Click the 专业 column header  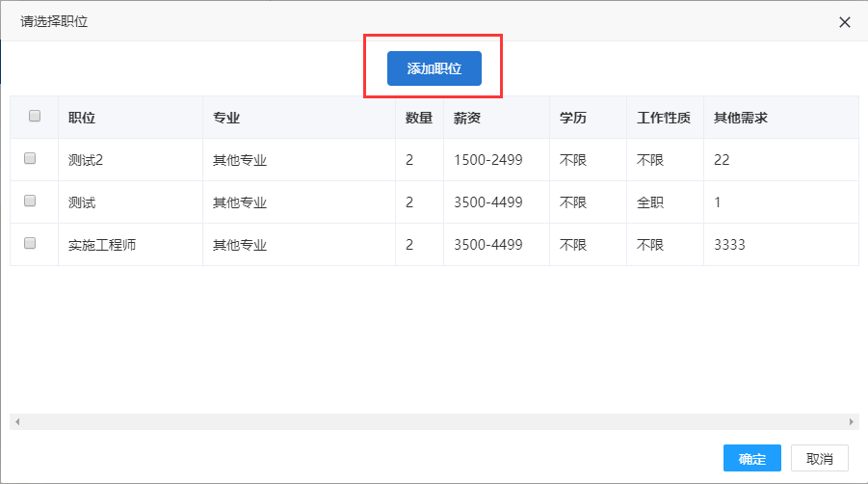226,118
